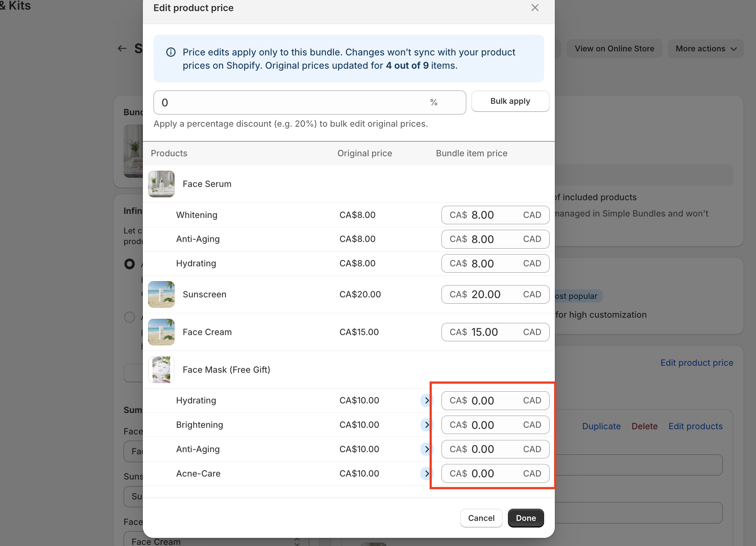This screenshot has height=546, width=756.
Task: Click the Face Serum product thumbnail
Action: tap(161, 184)
